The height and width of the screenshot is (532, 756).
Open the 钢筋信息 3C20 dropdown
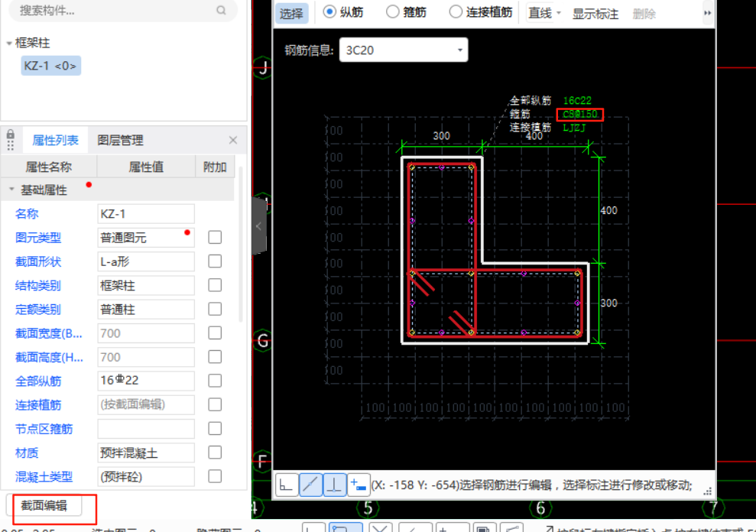[x=404, y=50]
